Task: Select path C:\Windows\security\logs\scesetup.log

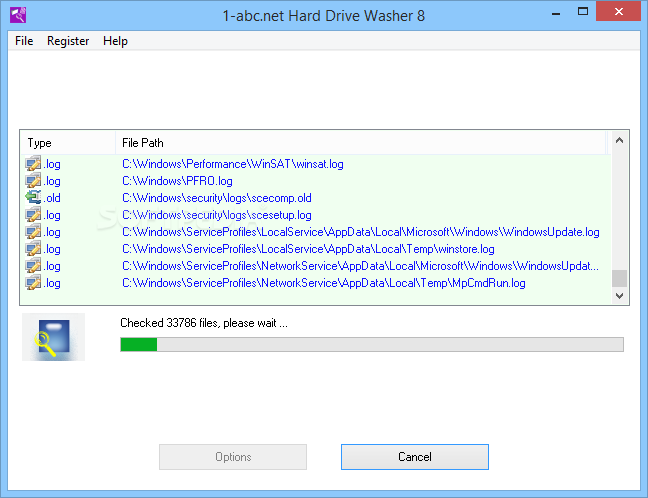Action: 217,215
